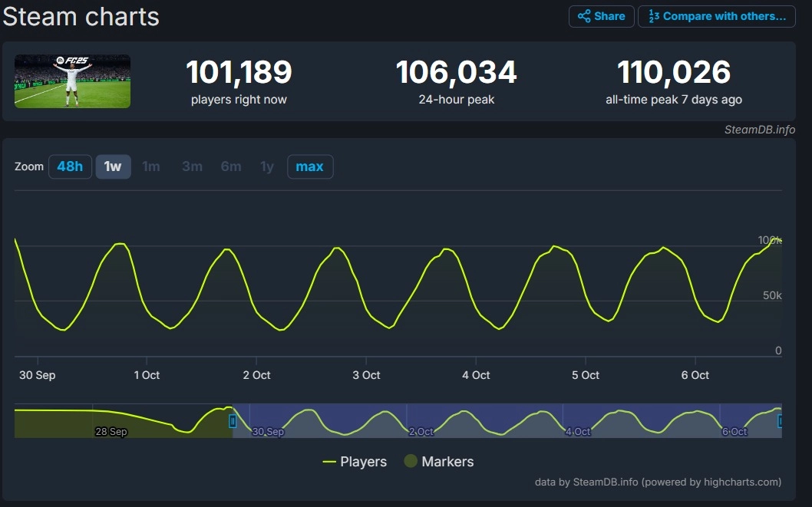Click "28 Sep" in the navigator strip
812x507 pixels.
pyautogui.click(x=111, y=432)
